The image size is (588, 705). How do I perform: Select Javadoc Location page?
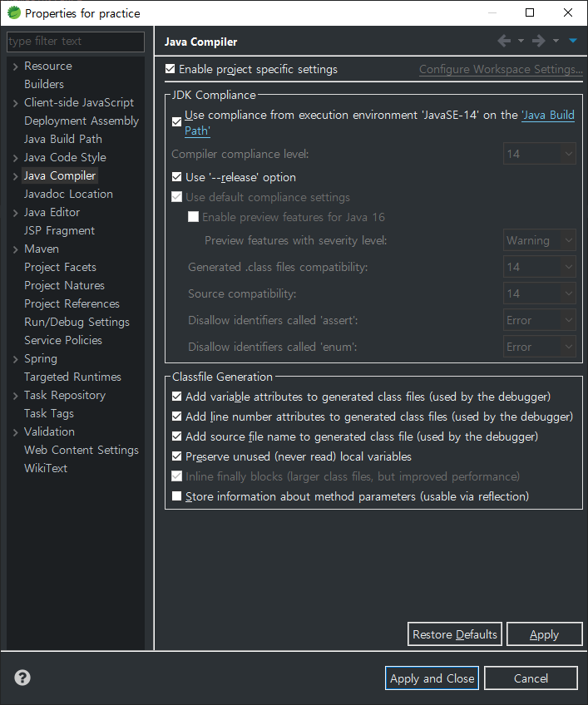tap(68, 194)
